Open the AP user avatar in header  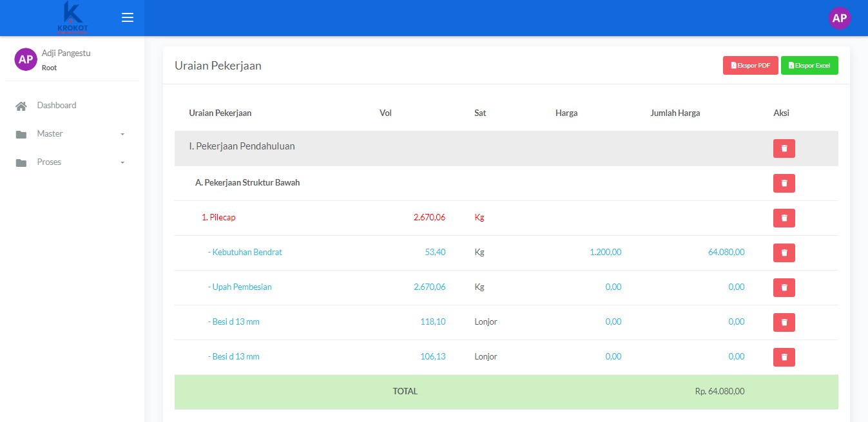point(839,18)
